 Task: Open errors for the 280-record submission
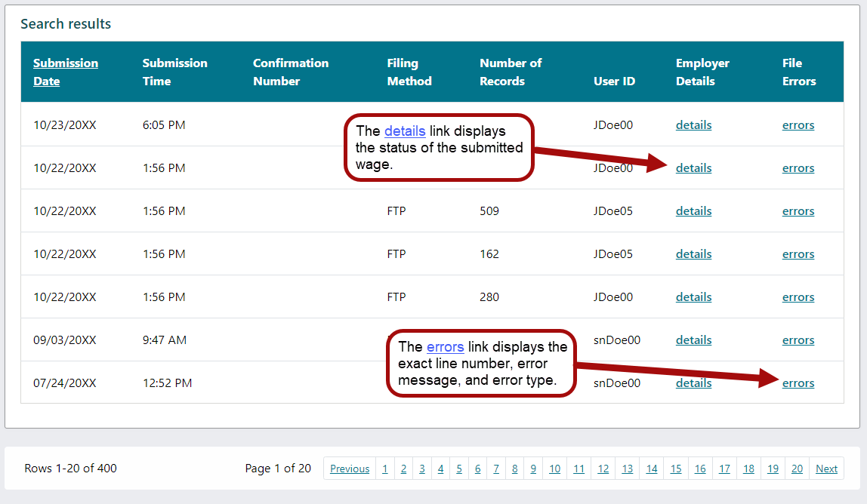[798, 297]
